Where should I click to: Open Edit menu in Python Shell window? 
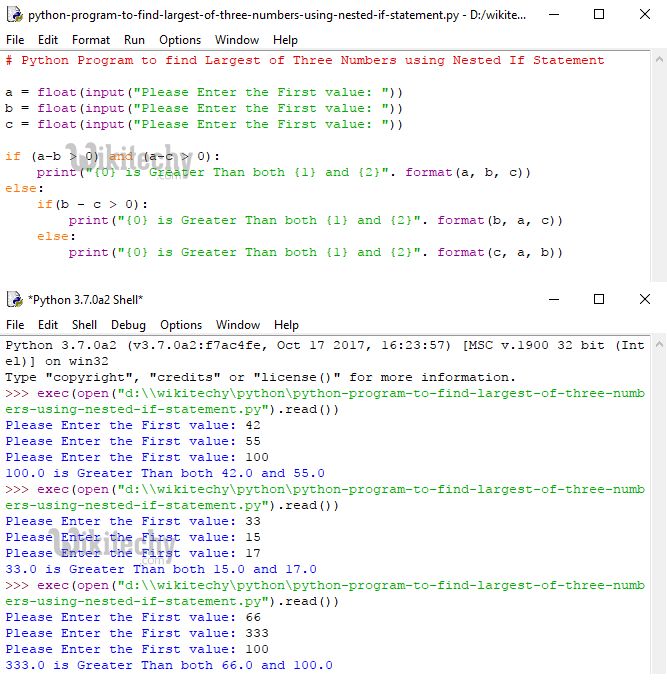[48, 325]
